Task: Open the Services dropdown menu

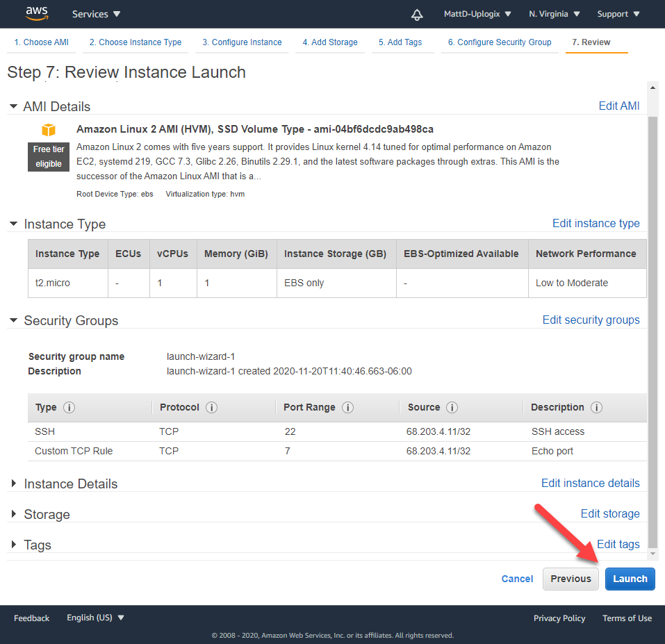Action: coord(96,14)
